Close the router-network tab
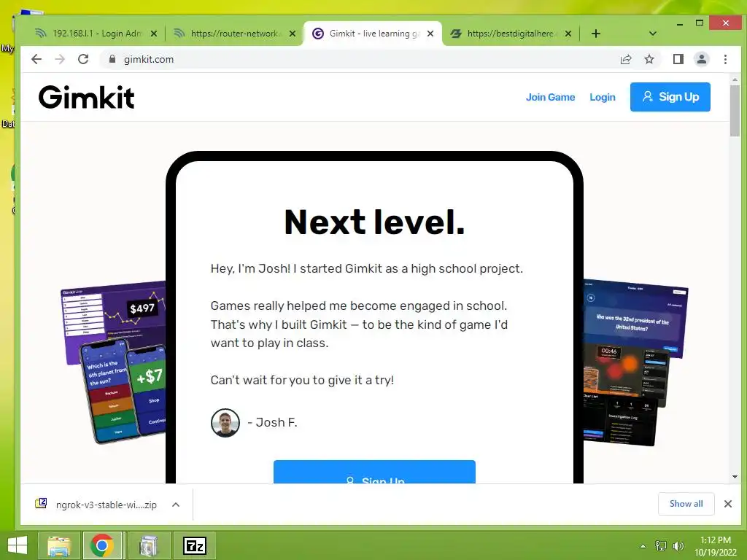This screenshot has height=560, width=747. (292, 34)
